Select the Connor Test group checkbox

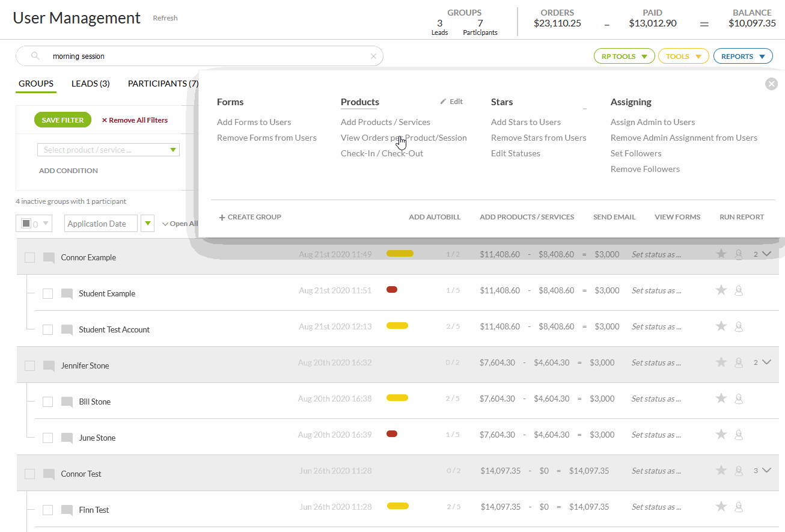point(29,474)
